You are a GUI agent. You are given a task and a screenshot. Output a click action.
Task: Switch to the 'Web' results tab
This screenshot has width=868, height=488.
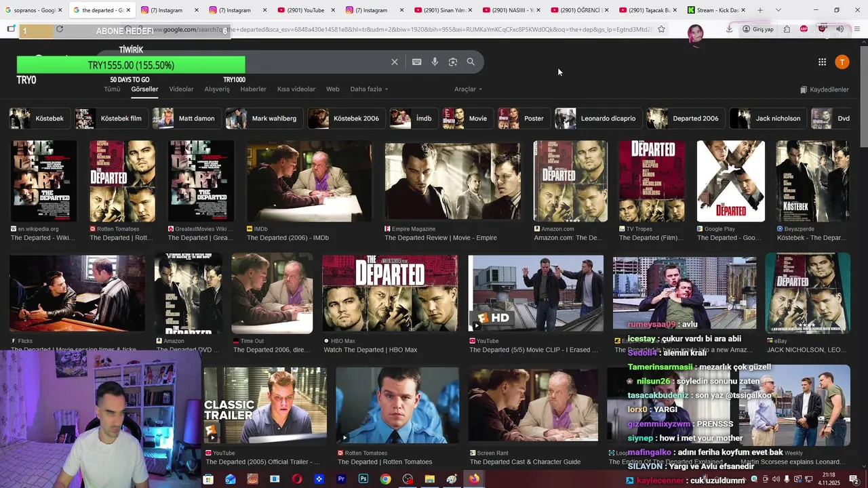[333, 89]
